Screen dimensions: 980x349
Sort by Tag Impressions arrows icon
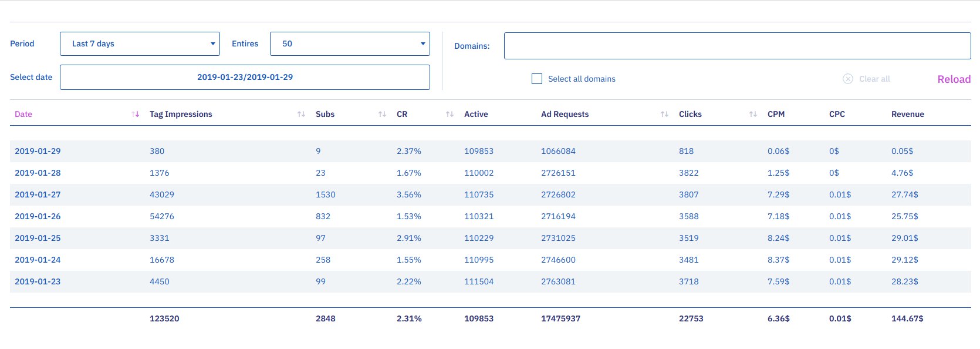[x=301, y=114]
